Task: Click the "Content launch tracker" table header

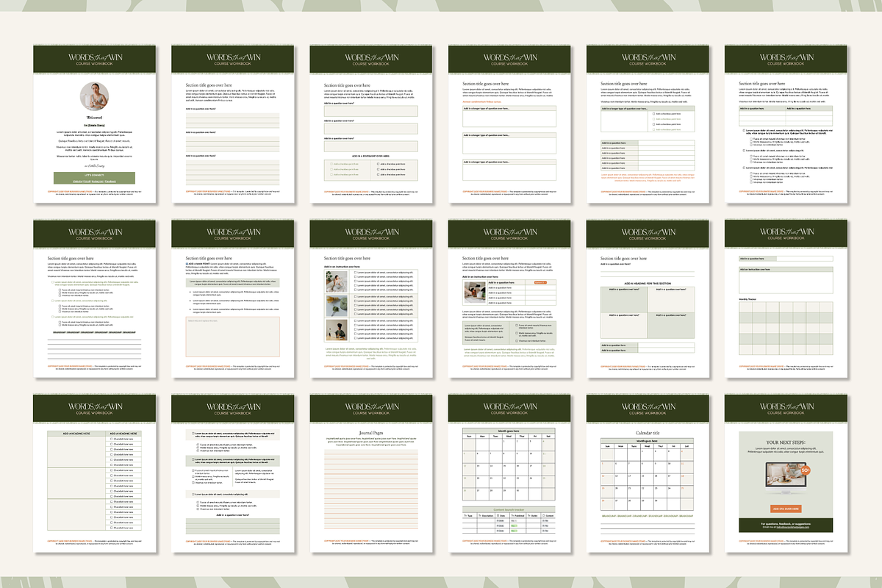Action: (509, 509)
